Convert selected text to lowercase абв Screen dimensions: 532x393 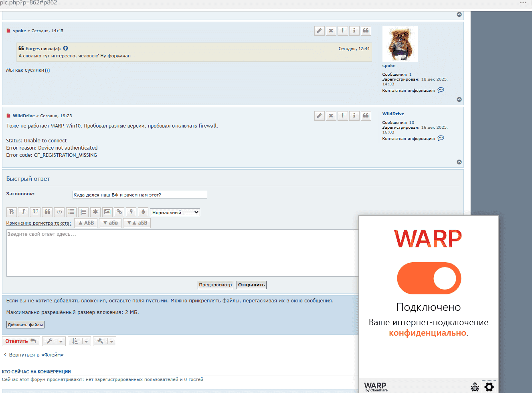110,223
